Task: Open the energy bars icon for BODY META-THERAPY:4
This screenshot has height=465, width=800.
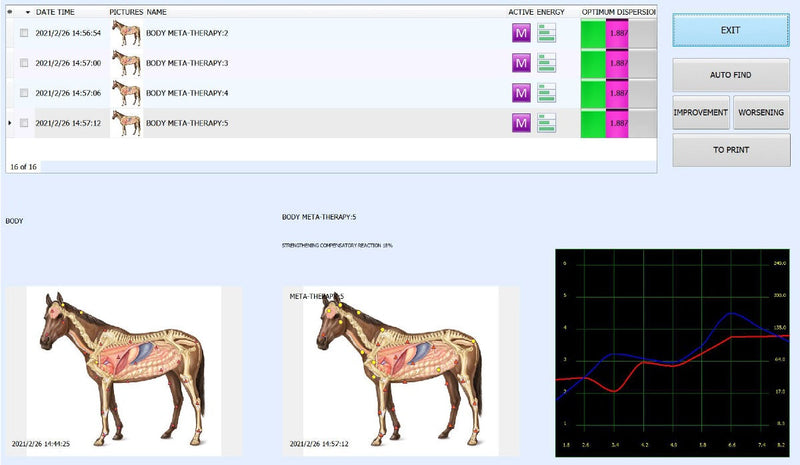Action: coord(546,93)
